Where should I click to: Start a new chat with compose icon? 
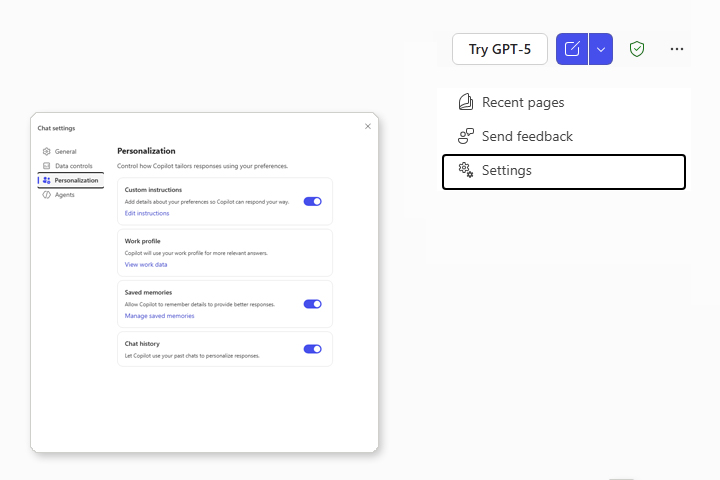[572, 49]
